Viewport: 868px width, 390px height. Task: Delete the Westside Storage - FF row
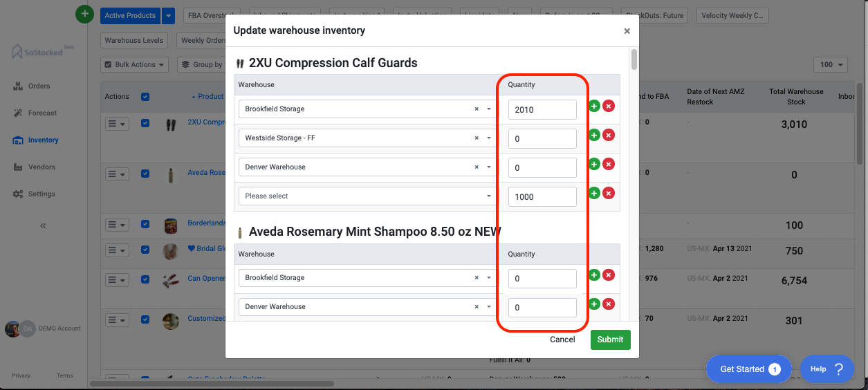(x=609, y=135)
